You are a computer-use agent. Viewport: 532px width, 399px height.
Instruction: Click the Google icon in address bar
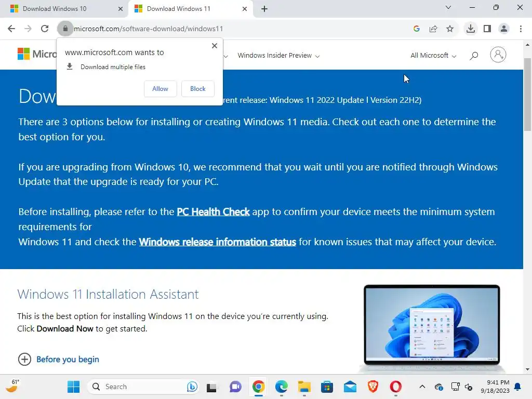[x=417, y=29]
